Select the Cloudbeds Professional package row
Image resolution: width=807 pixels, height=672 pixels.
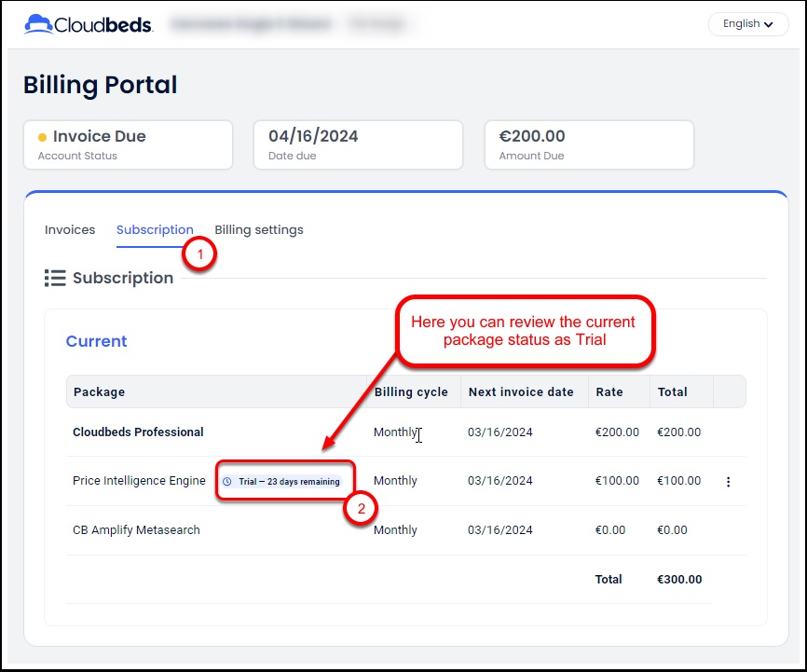(138, 432)
